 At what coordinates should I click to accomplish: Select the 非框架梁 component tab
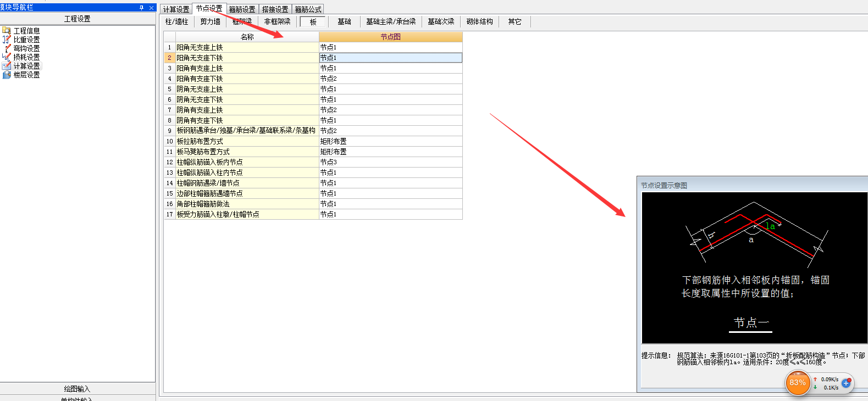click(277, 21)
